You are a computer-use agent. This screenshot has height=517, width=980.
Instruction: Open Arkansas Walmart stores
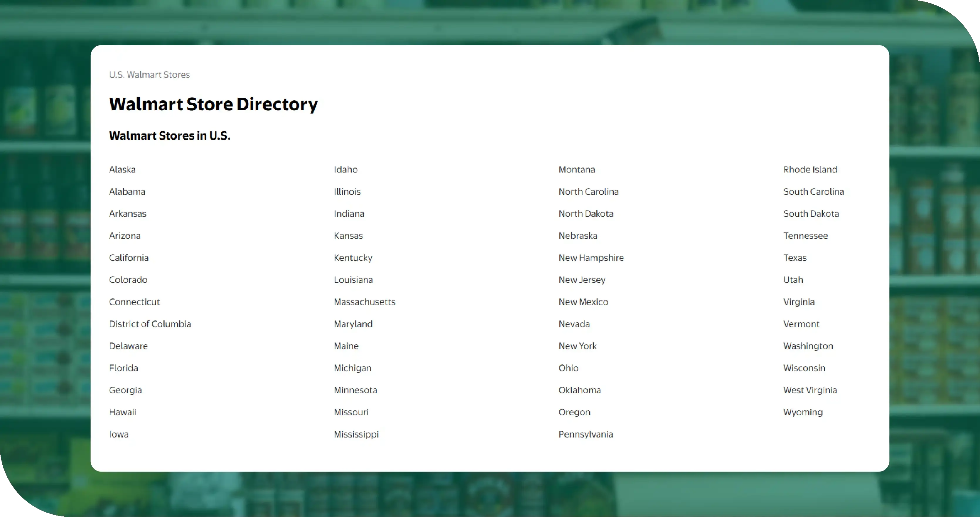[128, 213]
